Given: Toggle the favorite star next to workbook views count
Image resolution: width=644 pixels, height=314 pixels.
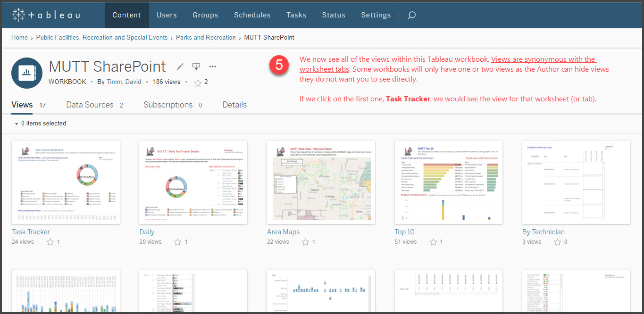Looking at the screenshot, I should tap(198, 82).
